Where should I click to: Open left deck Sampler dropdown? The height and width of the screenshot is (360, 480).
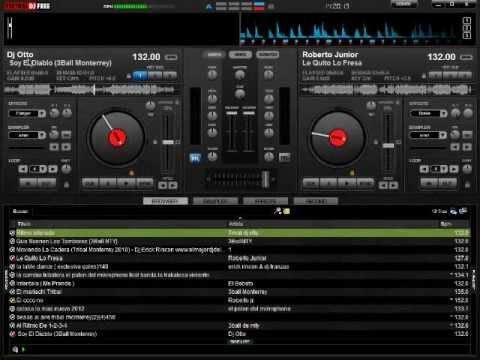[x=27, y=135]
